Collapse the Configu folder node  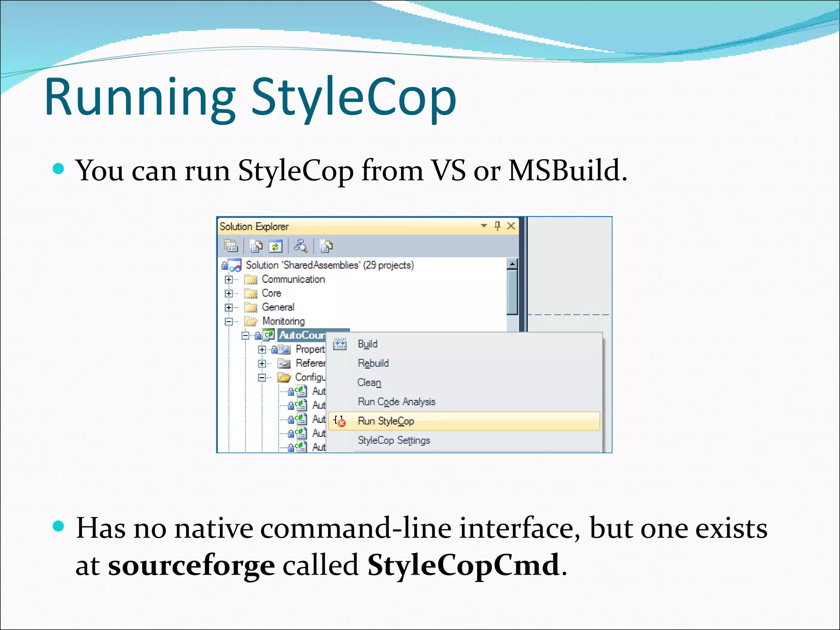pos(262,377)
